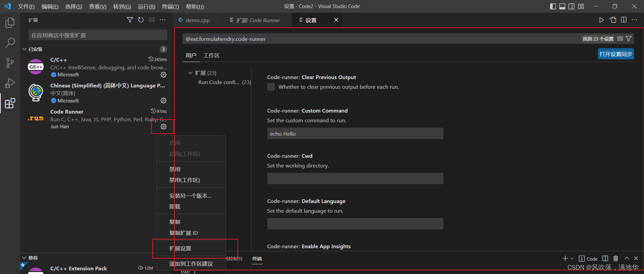This screenshot has height=274, width=644.
Task: Click the settings search field
Action: pyautogui.click(x=382, y=39)
